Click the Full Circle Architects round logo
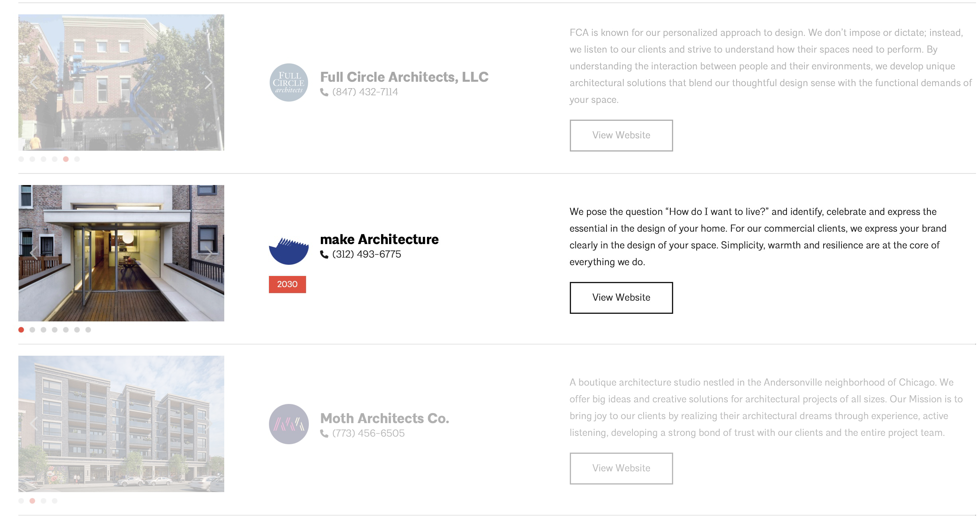Viewport: 980px width, 520px height. pyautogui.click(x=288, y=83)
